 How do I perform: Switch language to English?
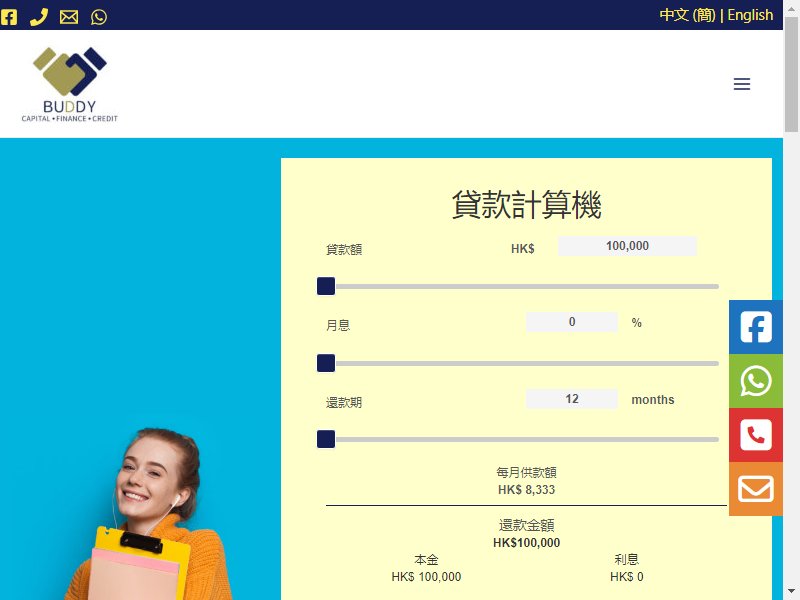click(x=750, y=15)
